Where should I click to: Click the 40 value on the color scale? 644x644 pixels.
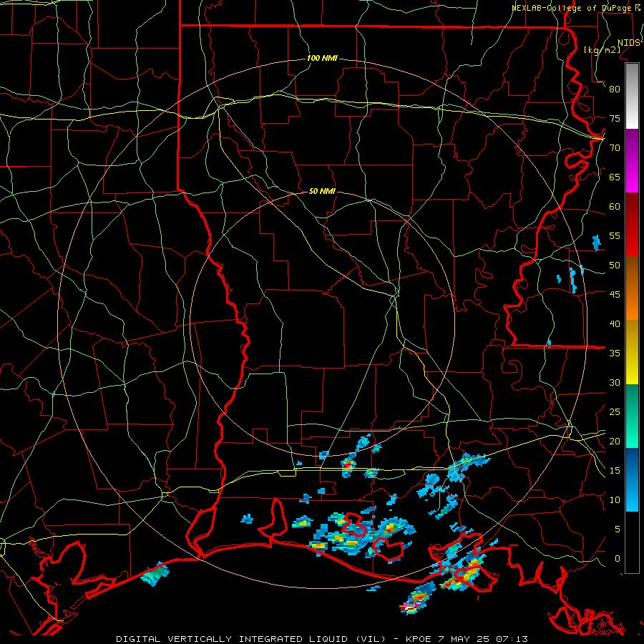615,323
